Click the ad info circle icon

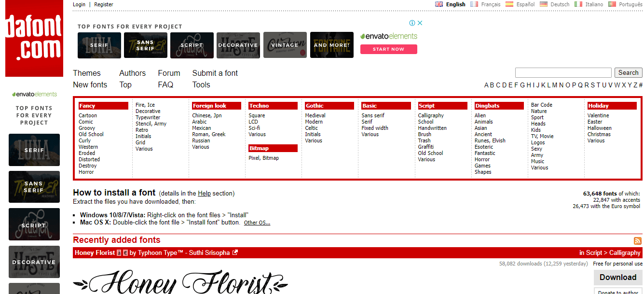(411, 23)
